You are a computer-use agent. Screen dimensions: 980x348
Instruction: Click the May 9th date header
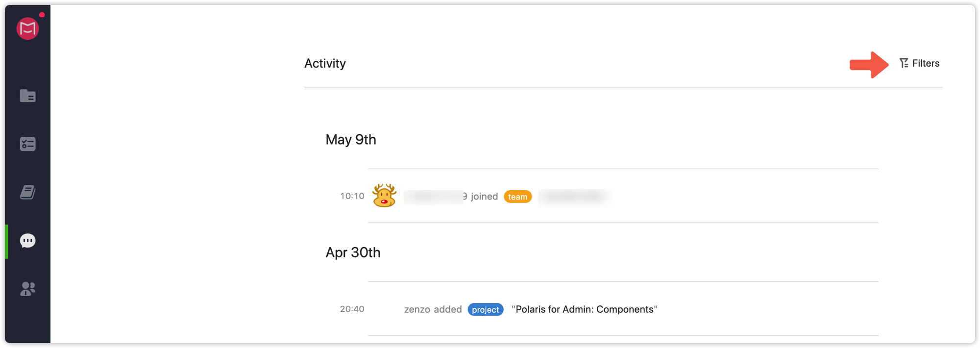pos(351,140)
